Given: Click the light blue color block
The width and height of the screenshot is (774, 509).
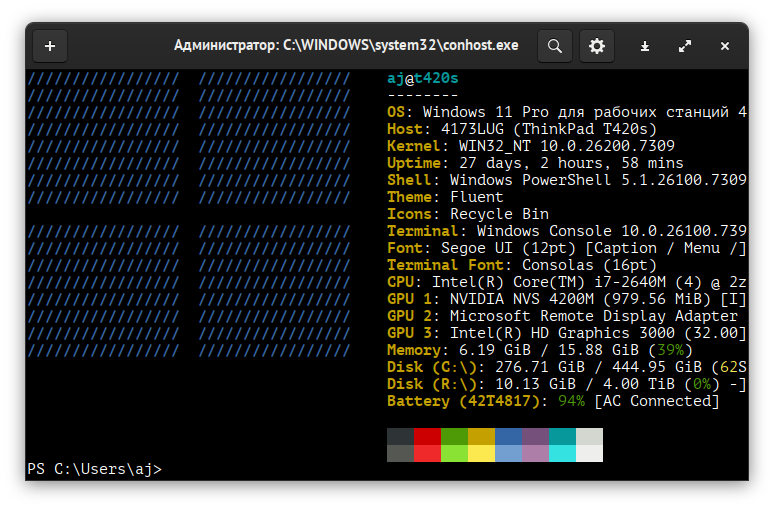Looking at the screenshot, I should [x=508, y=453].
